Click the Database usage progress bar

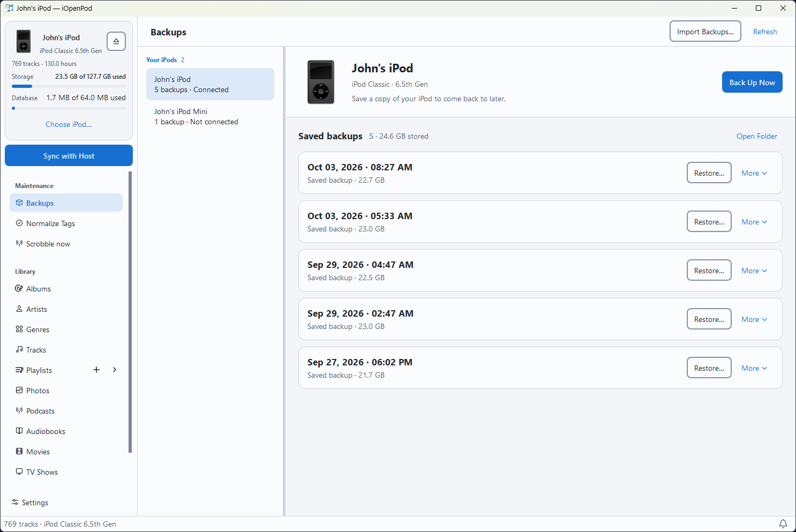69,108
